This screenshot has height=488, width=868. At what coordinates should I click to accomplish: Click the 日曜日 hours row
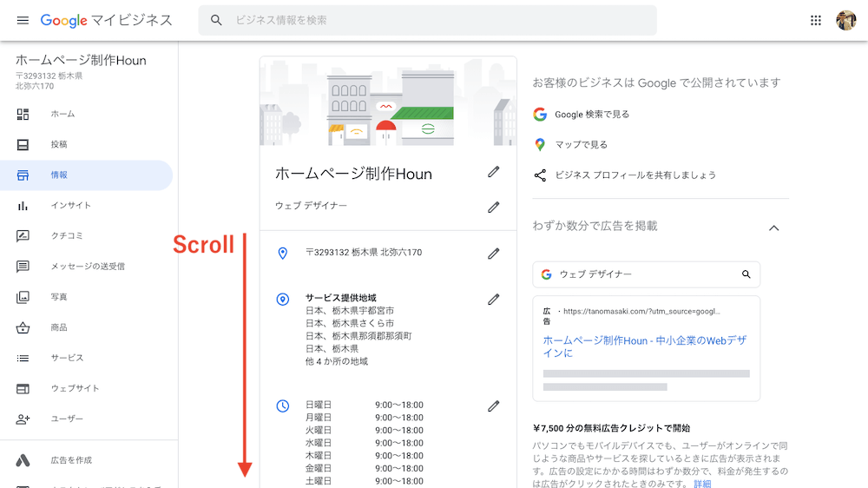coord(365,405)
